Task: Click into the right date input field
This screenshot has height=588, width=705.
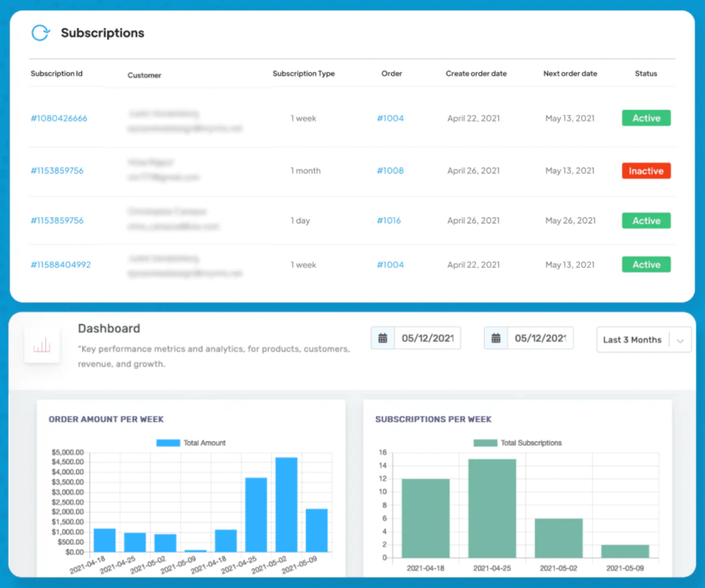Action: [540, 338]
